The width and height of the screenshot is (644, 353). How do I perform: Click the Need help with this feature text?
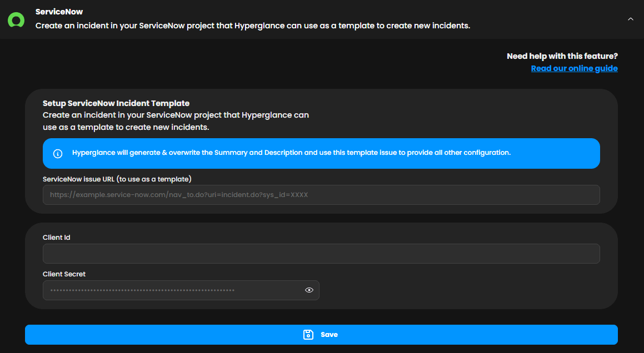click(562, 56)
